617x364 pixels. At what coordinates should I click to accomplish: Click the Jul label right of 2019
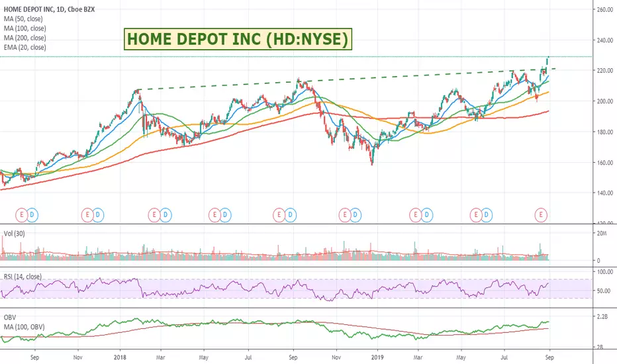click(x=504, y=357)
